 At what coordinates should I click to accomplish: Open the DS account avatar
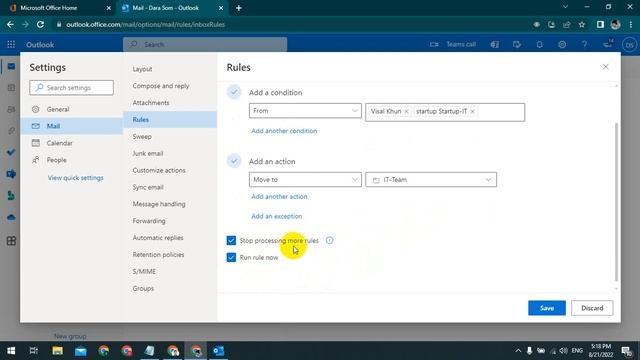tap(629, 45)
